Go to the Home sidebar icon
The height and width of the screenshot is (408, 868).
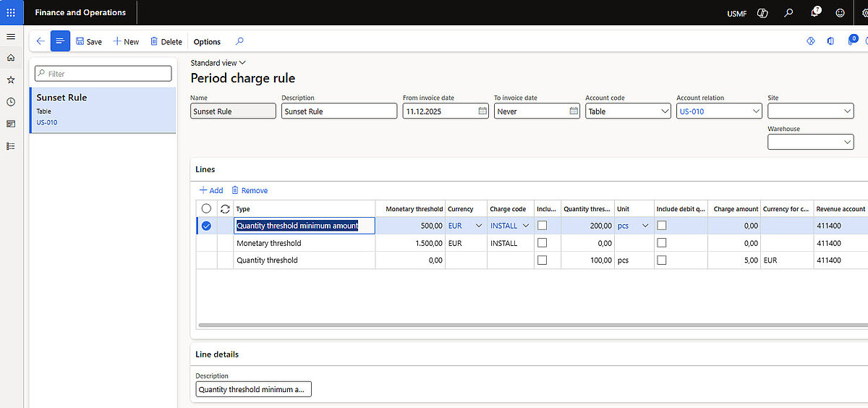coord(11,57)
